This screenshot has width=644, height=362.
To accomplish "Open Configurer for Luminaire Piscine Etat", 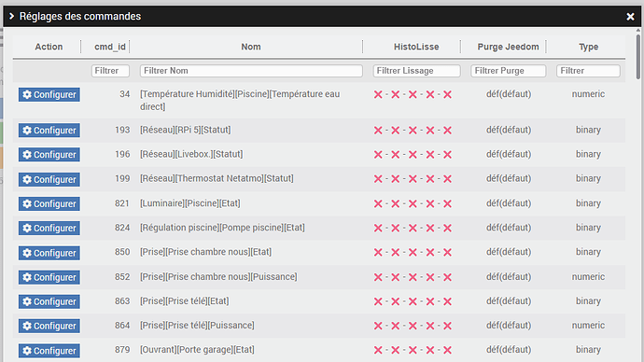I will click(x=49, y=203).
